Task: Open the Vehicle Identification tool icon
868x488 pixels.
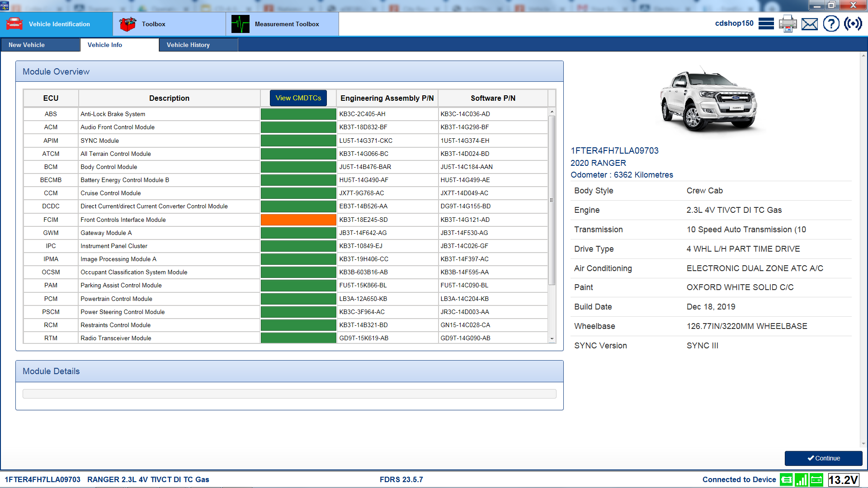Action: [x=14, y=23]
